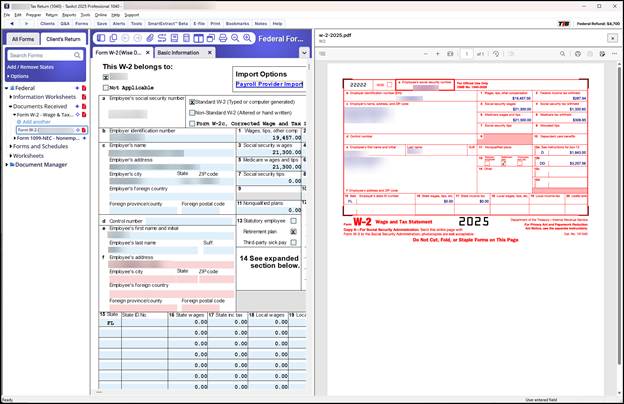Toggle Standard W-2 typed checkbox
624x404 pixels.
(x=192, y=102)
